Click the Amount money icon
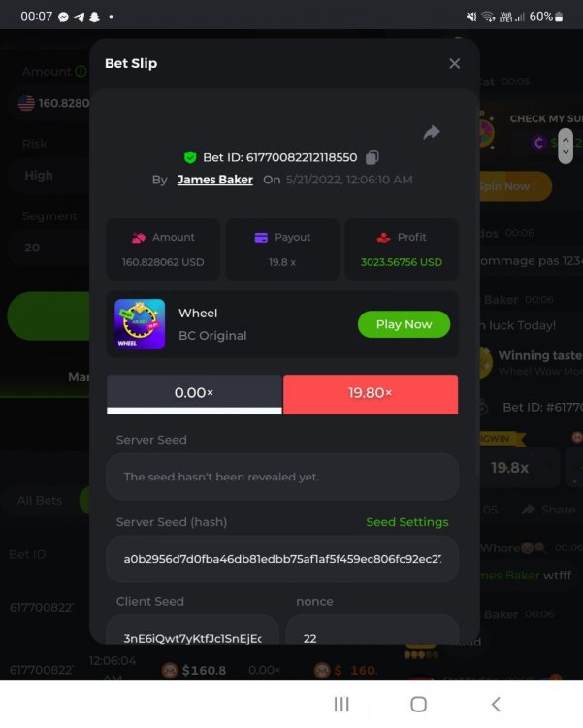Screen dimensions: 583x728 [x=139, y=238]
